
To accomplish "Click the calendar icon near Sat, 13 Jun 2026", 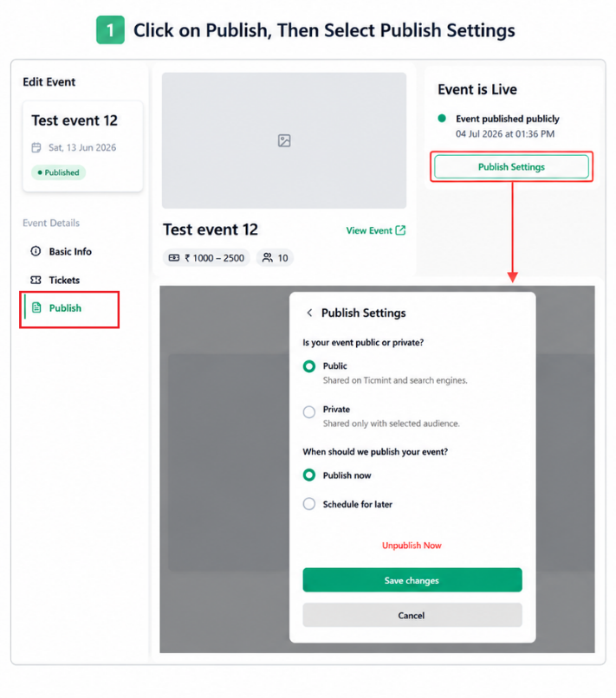I will pos(36,148).
